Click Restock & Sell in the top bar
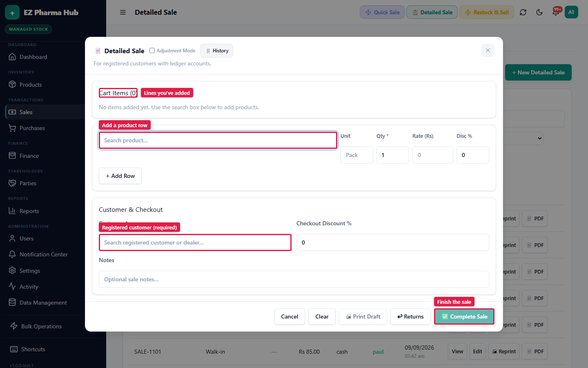The width and height of the screenshot is (588, 368). 487,12
